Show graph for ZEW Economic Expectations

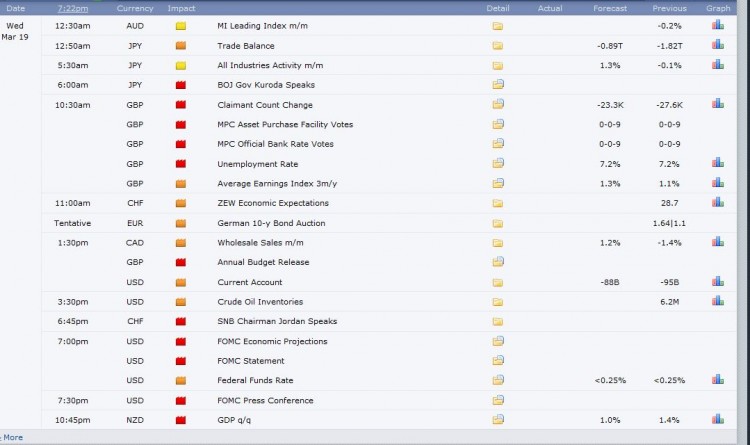tap(717, 202)
